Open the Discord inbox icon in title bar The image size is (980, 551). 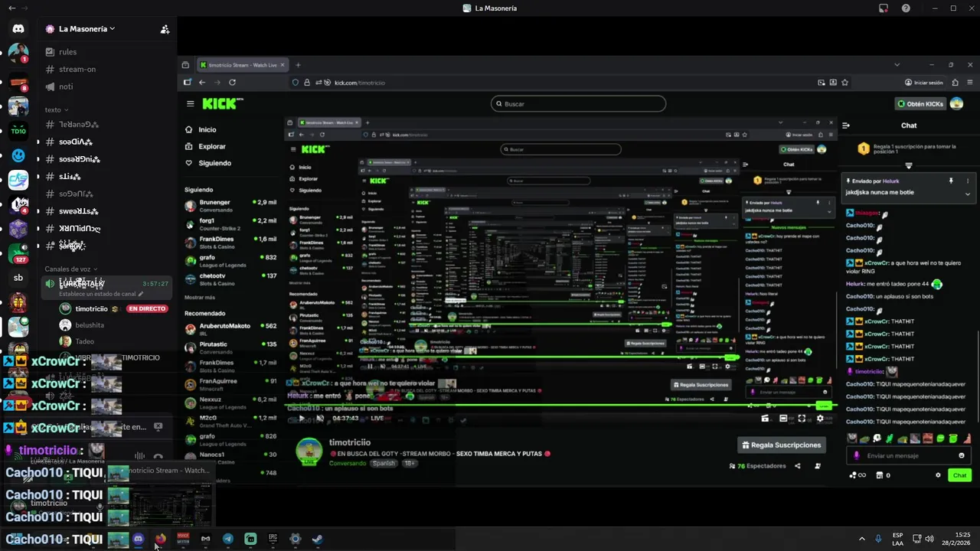(x=884, y=8)
